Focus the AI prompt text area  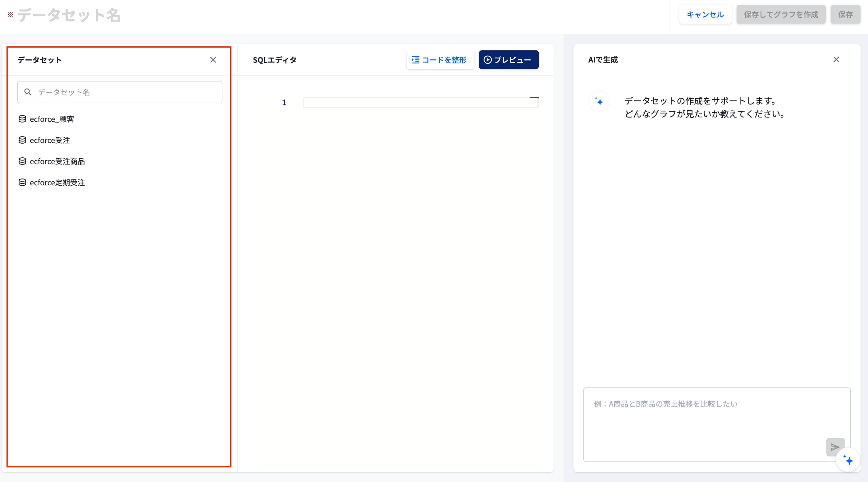tap(717, 424)
